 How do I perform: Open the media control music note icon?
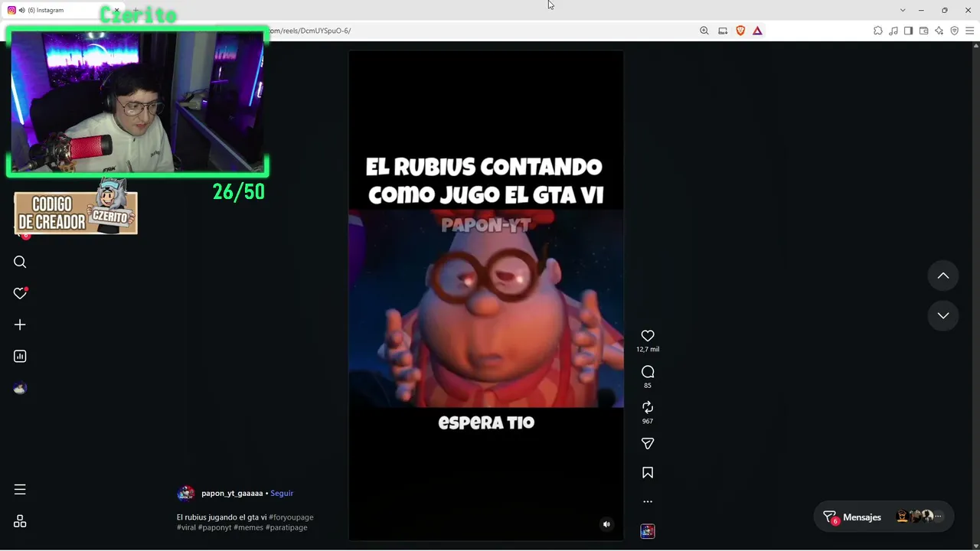(893, 31)
